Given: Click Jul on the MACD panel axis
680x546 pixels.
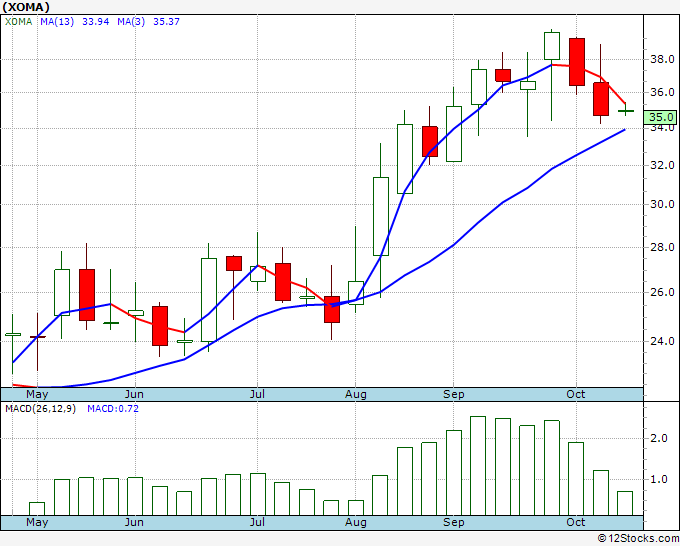Looking at the screenshot, I should click(x=257, y=522).
